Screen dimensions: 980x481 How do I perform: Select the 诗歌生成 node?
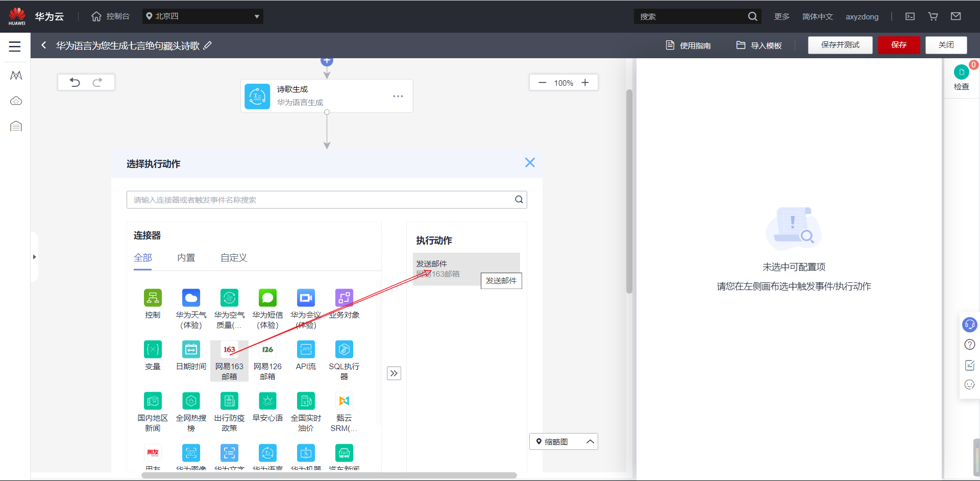coord(327,95)
